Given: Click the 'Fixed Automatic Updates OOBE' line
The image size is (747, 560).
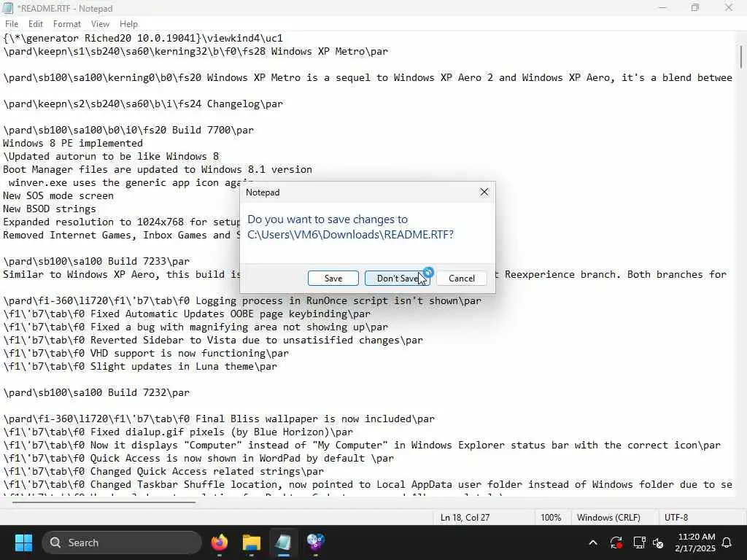Looking at the screenshot, I should click(187, 314).
